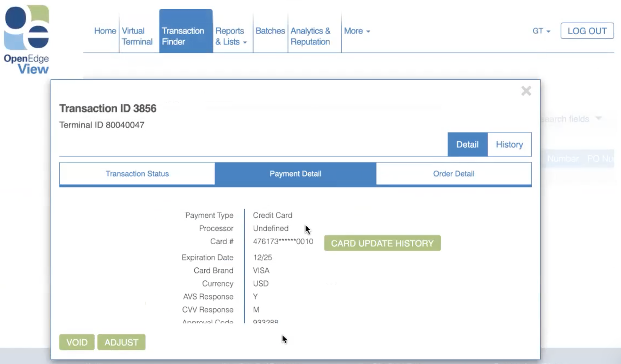This screenshot has width=621, height=364.
Task: Open the Home page
Action: click(x=105, y=31)
